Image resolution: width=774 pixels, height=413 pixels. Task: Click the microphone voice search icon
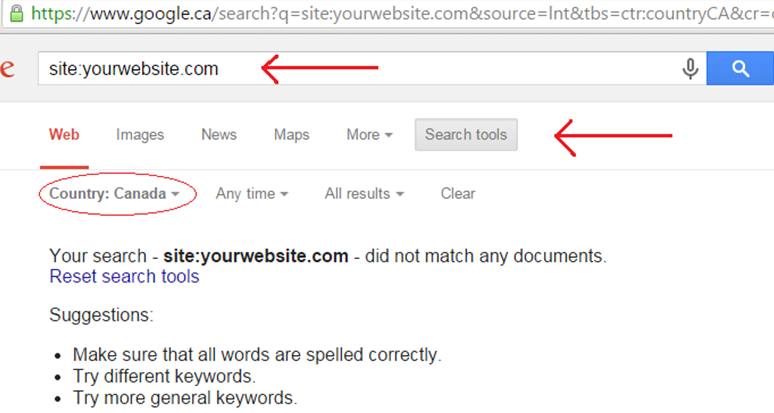[x=690, y=69]
